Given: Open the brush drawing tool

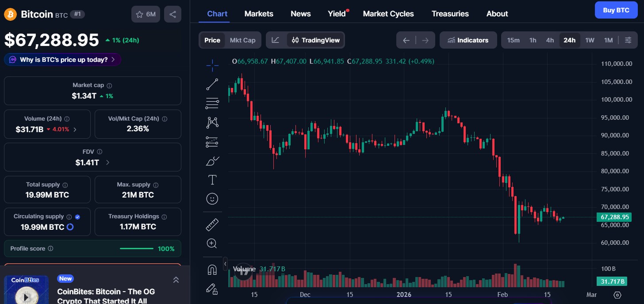Looking at the screenshot, I should [212, 160].
